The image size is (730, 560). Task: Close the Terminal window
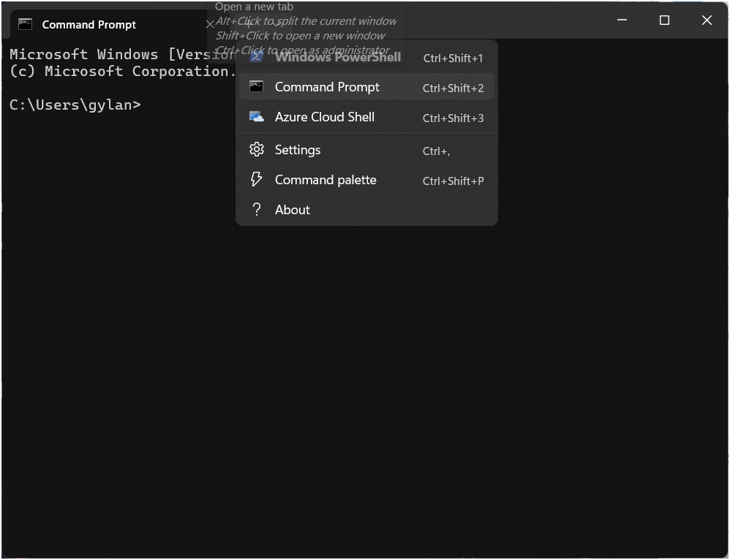[707, 20]
